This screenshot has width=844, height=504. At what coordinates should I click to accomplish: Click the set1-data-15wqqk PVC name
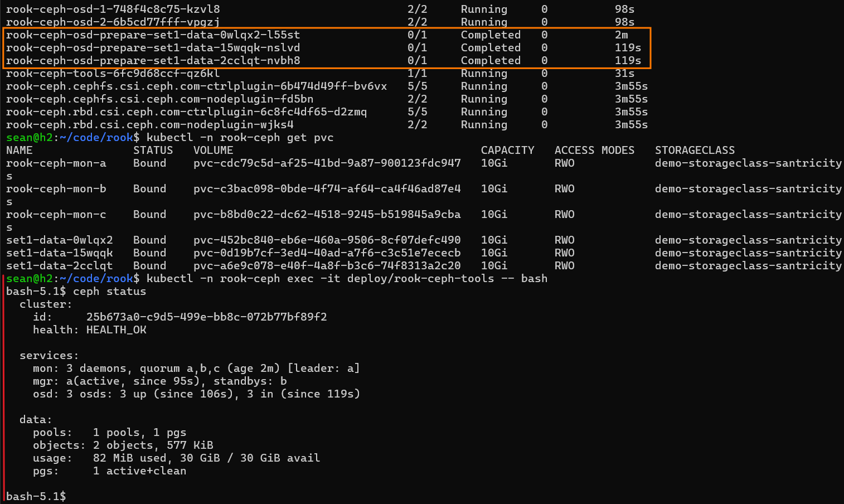[x=60, y=253]
